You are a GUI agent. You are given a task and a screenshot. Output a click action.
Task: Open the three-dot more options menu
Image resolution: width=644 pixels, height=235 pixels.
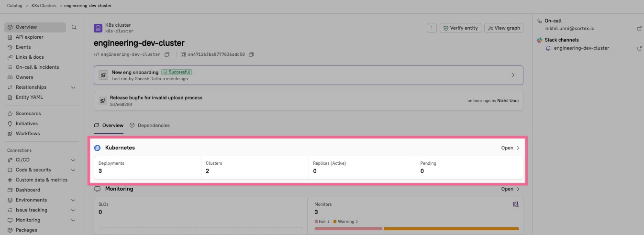[x=432, y=28]
